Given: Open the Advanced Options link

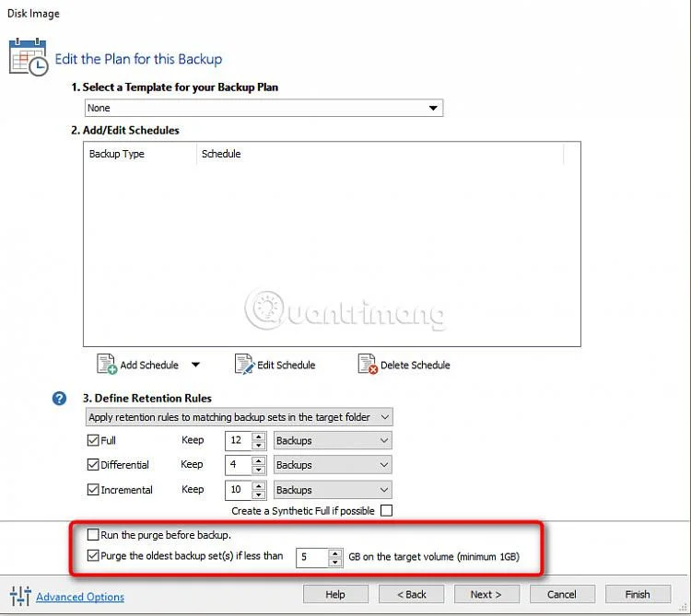Looking at the screenshot, I should [x=80, y=597].
